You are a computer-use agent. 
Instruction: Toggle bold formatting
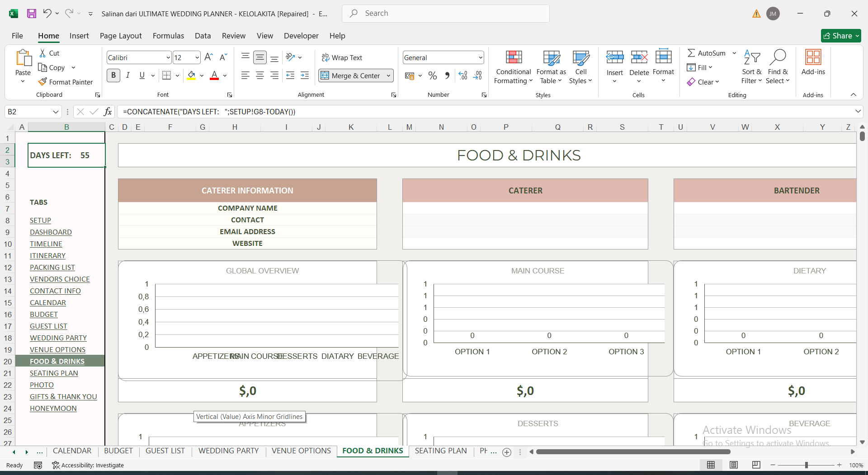click(113, 75)
